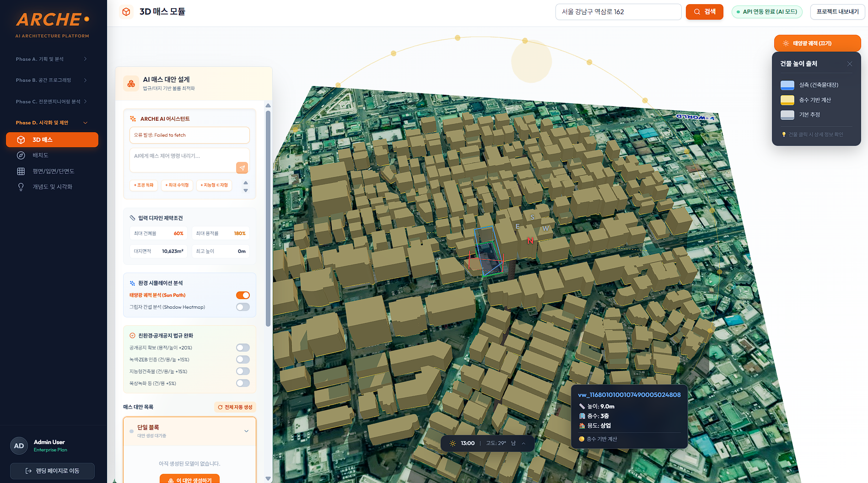Click the ruler icon beside 입력 디자인 제약조건
Image resolution: width=868 pixels, height=483 pixels.
(x=133, y=218)
